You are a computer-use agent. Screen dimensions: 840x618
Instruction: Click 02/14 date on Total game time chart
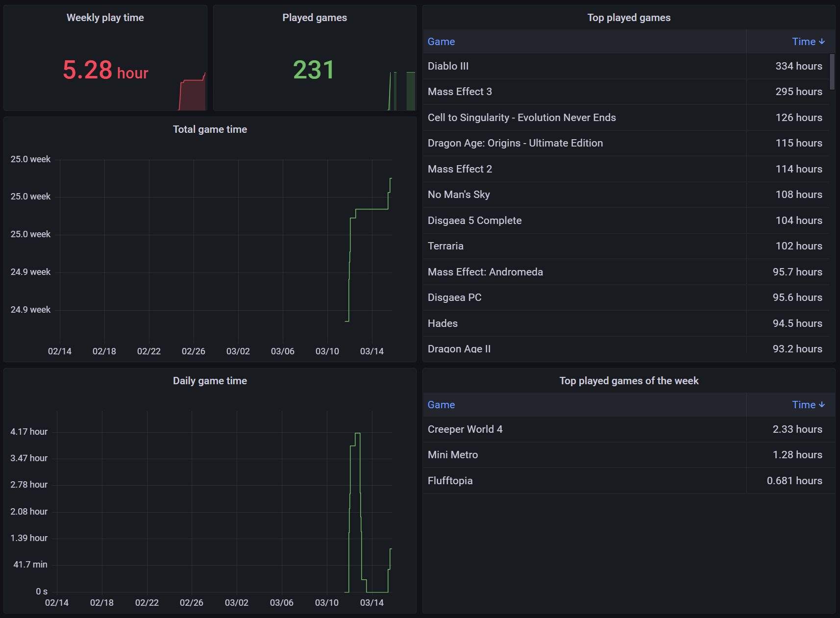[60, 351]
